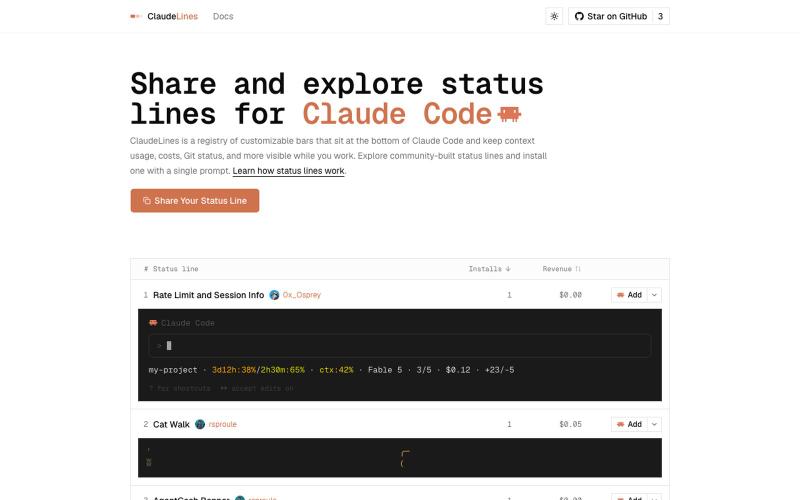
Task: Click the Fable 5 model text
Action: point(385,370)
